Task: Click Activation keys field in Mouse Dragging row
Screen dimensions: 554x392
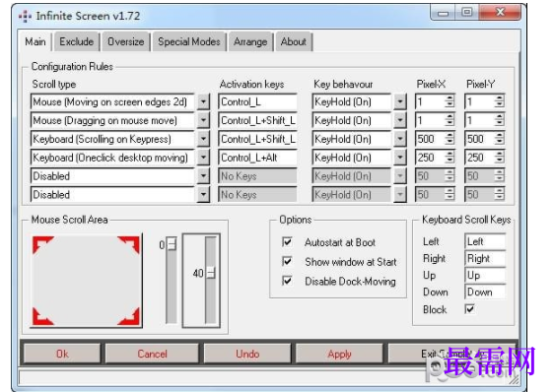Action: [257, 120]
